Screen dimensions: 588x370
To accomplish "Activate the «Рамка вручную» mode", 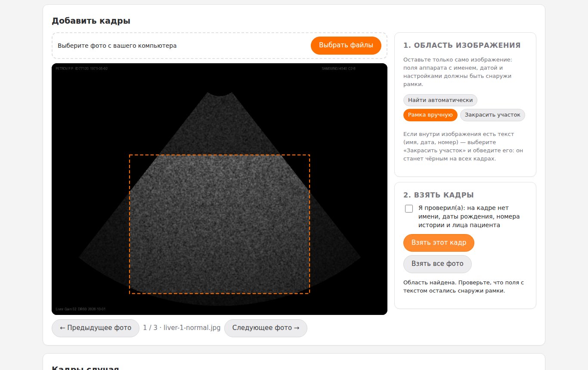I will [x=430, y=115].
